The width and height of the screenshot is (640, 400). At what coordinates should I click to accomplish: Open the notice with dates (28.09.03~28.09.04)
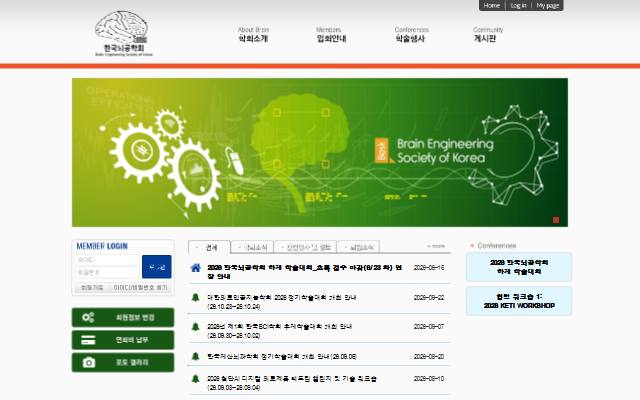(292, 383)
